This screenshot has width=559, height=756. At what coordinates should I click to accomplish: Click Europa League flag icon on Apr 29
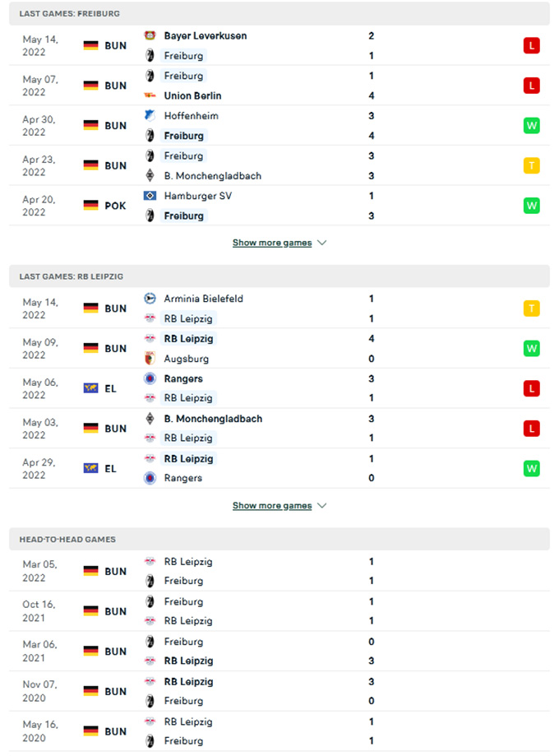tap(90, 468)
